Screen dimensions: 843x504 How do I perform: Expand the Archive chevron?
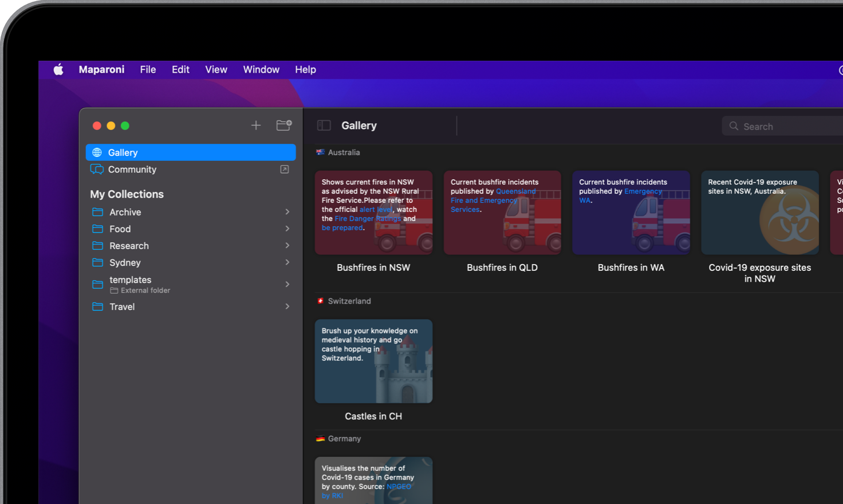(x=287, y=212)
